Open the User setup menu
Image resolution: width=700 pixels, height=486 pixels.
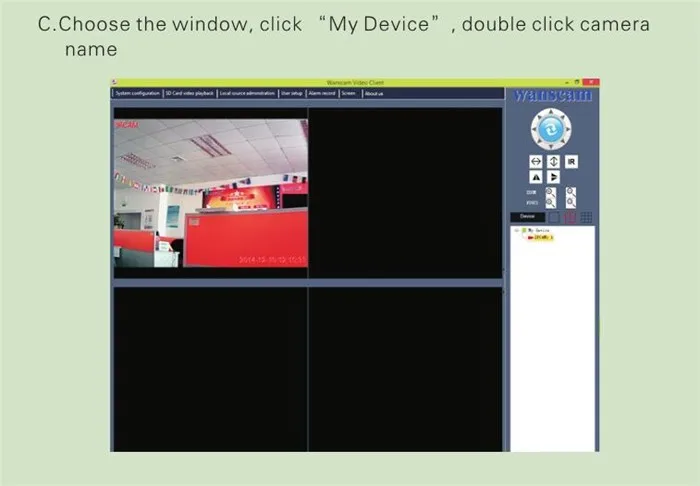point(292,93)
